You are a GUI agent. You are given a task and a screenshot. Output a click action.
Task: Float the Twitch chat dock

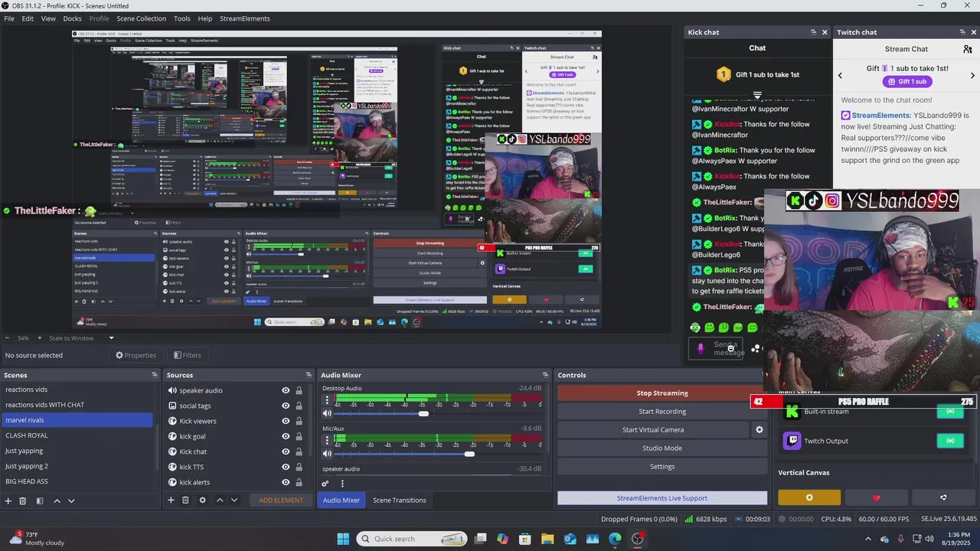coord(962,32)
